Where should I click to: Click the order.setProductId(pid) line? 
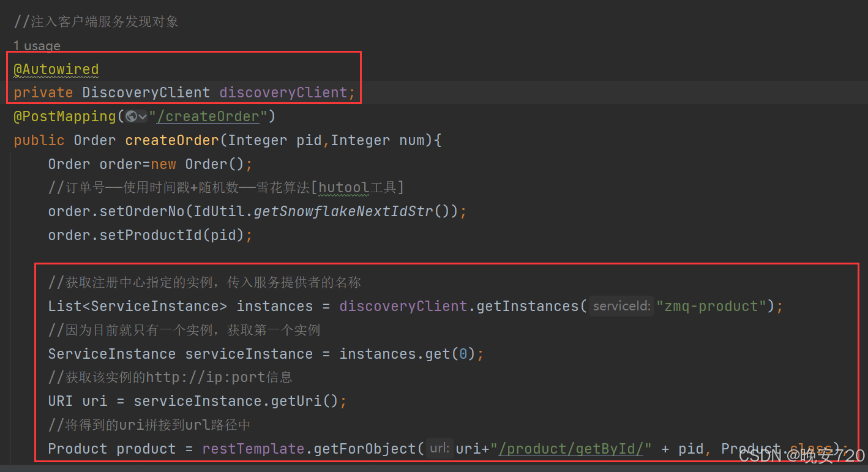pos(151,235)
